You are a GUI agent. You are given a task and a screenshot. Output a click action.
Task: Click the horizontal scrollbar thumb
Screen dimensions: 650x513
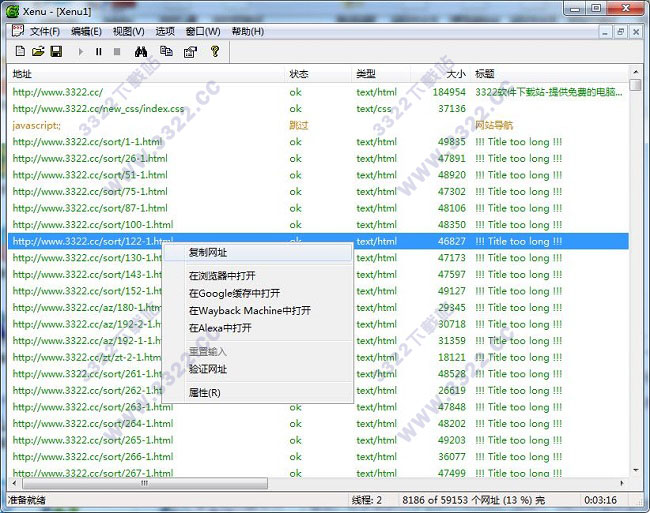pyautogui.click(x=140, y=482)
